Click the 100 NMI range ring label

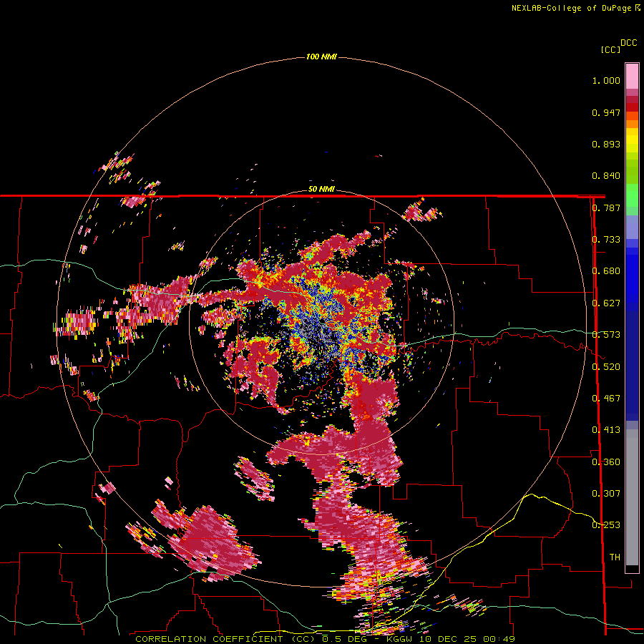(x=321, y=57)
